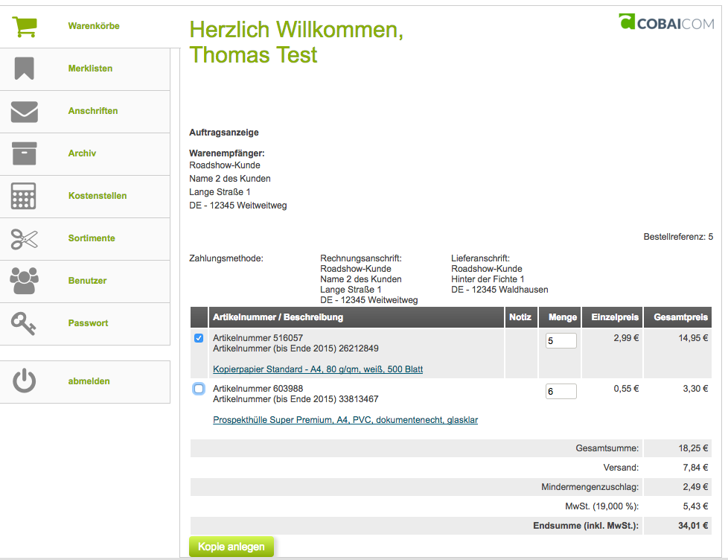The height and width of the screenshot is (560, 728).
Task: Check the Prospekthülle Super Premium checkbox
Action: coord(199,389)
